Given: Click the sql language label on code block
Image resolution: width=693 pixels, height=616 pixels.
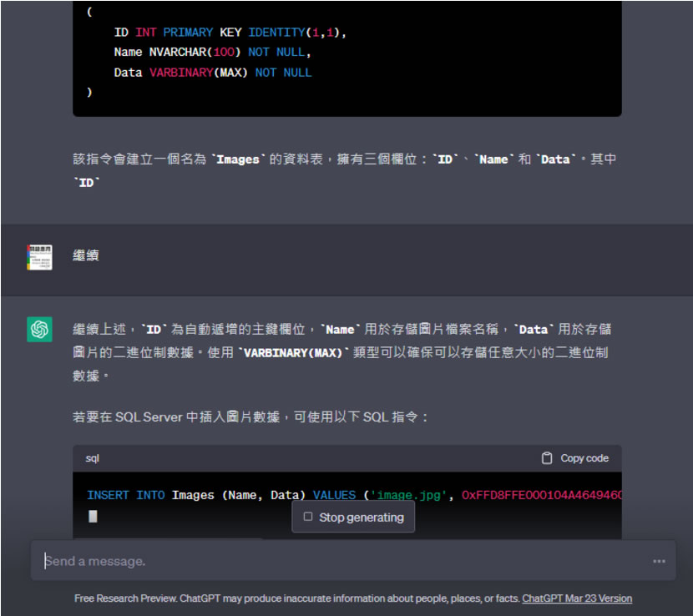Looking at the screenshot, I should (x=93, y=458).
